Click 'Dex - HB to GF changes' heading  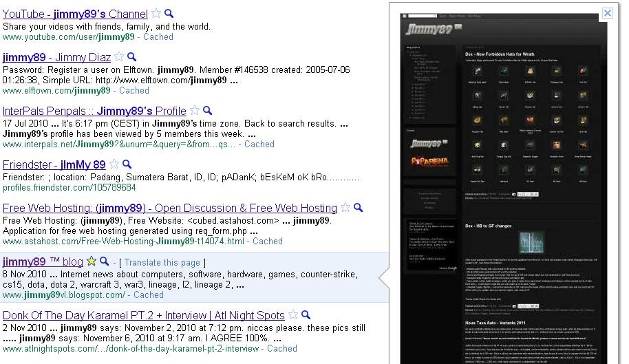point(488,226)
